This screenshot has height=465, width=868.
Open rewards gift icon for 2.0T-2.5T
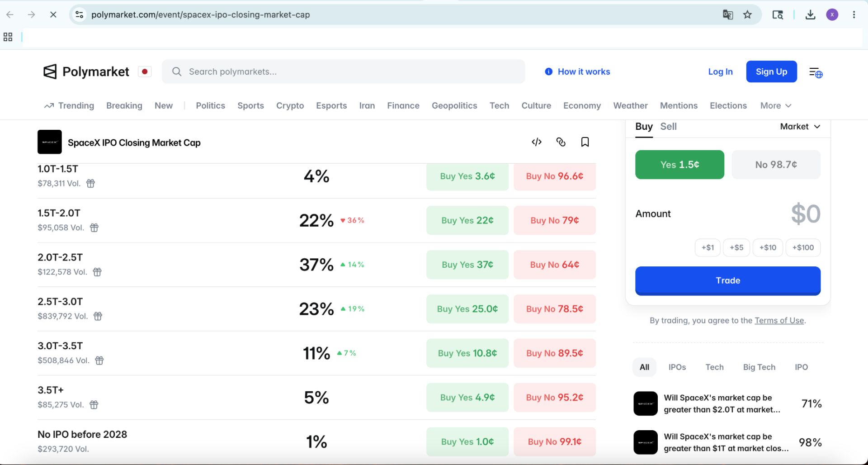click(x=97, y=272)
